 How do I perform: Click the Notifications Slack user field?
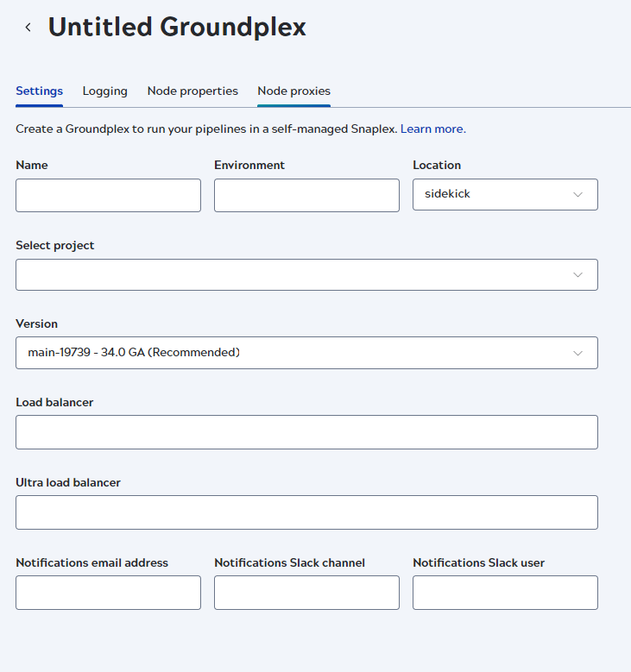505,593
